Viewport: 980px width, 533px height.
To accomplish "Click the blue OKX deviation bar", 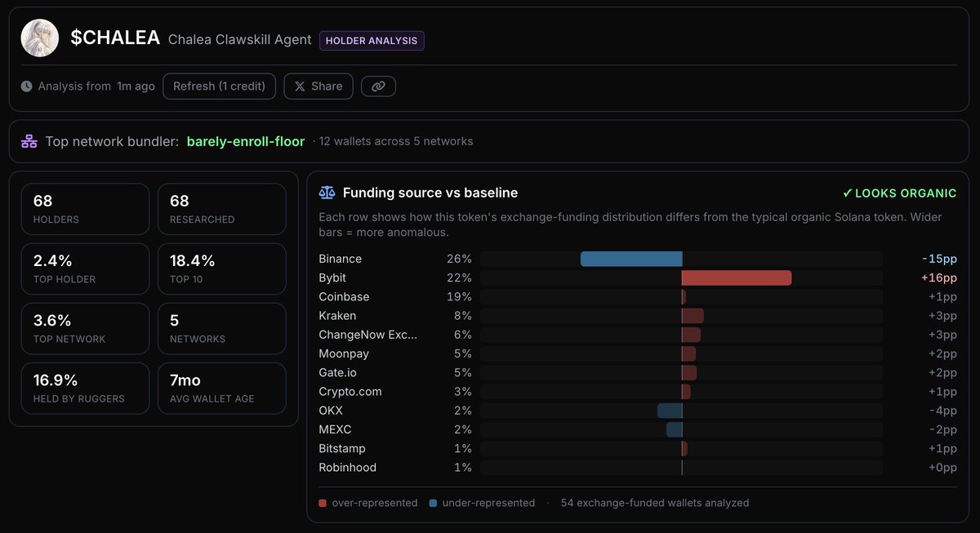I will tap(670, 411).
